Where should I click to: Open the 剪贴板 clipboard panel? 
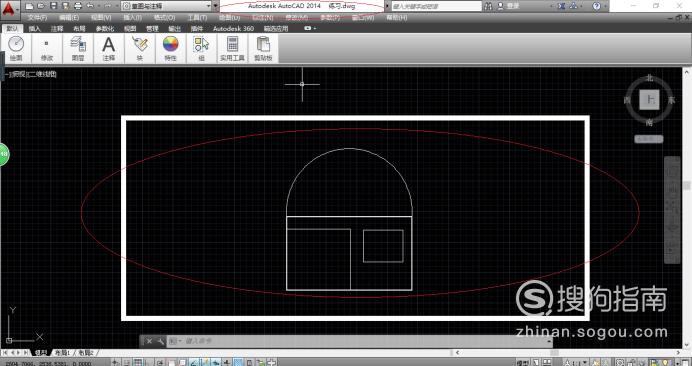[263, 49]
